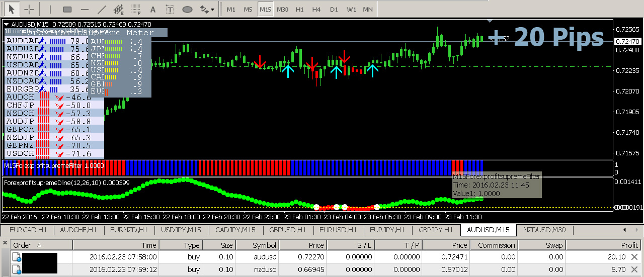Sort trades by Size column
Viewport: 644px width, 277px height.
pyautogui.click(x=219, y=245)
